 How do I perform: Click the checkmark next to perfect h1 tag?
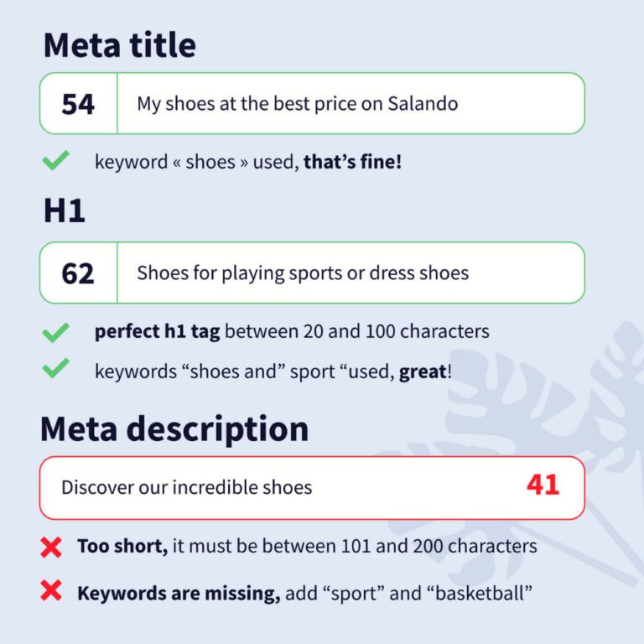tap(56, 332)
